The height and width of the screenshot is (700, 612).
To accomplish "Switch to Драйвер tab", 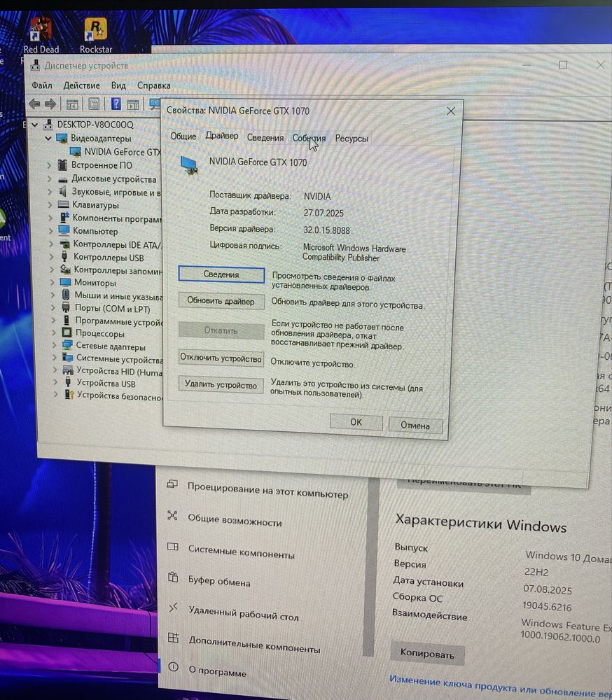I will click(221, 136).
